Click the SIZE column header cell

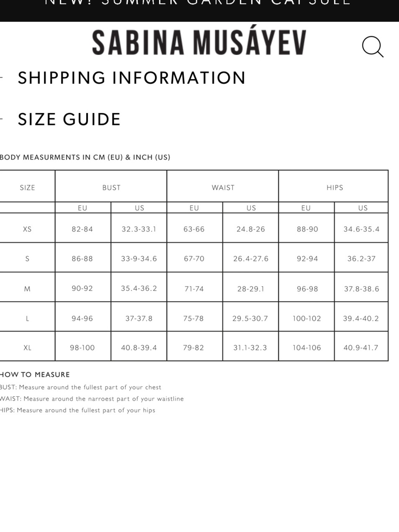tap(27, 188)
